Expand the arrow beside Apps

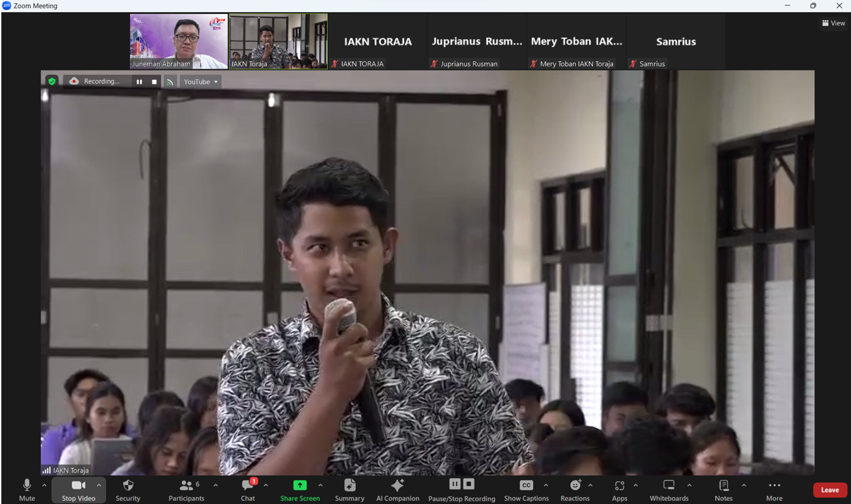[635, 485]
